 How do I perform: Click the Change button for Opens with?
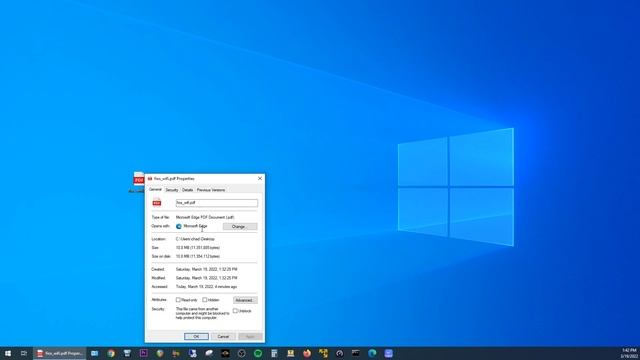point(240,227)
